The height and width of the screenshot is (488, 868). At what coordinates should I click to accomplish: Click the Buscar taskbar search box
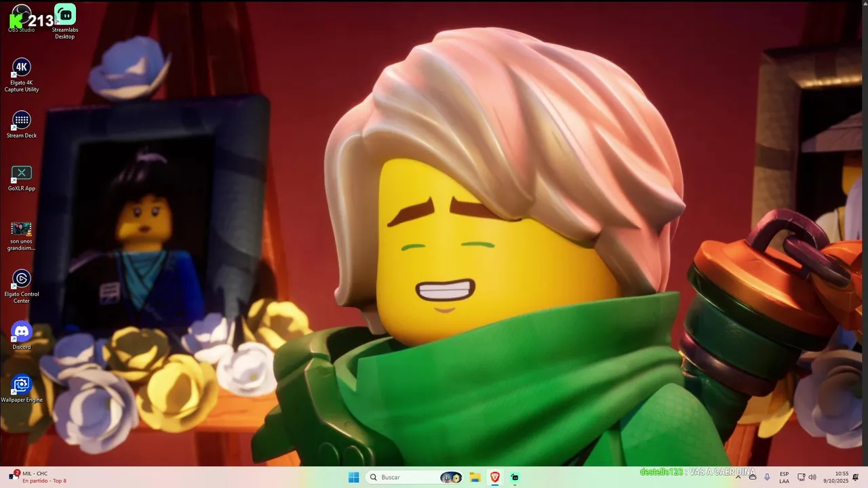coord(414,477)
